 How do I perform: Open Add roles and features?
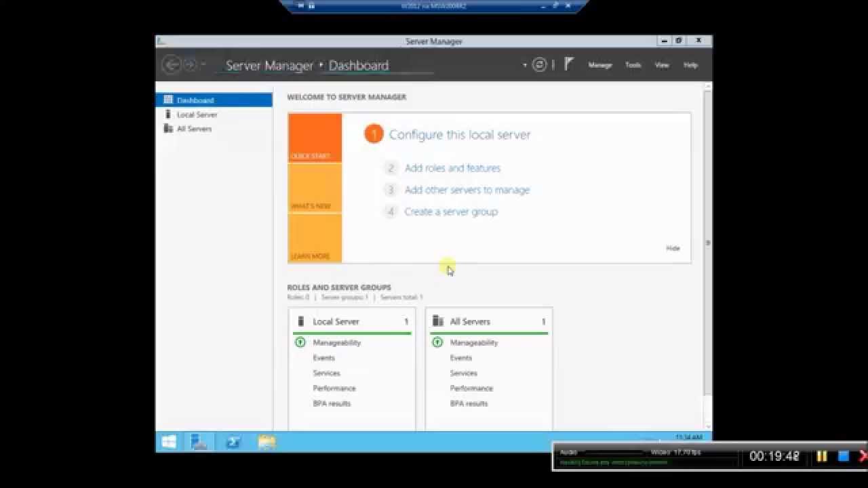pos(452,168)
